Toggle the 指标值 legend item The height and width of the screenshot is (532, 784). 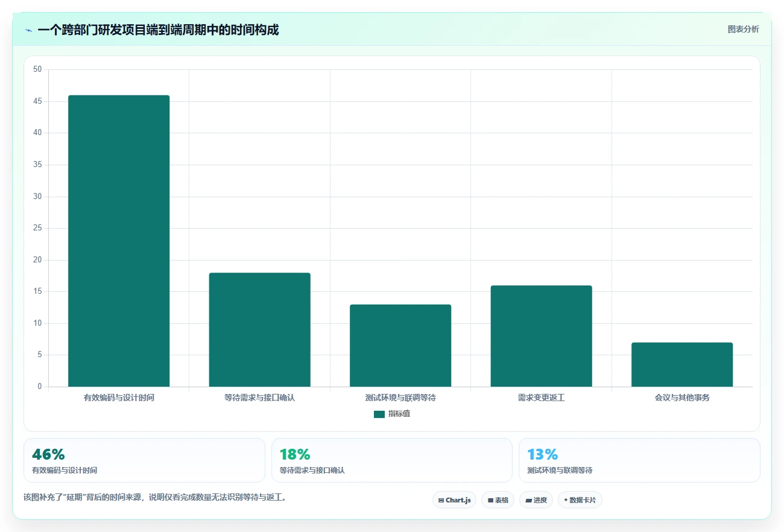[x=392, y=414]
